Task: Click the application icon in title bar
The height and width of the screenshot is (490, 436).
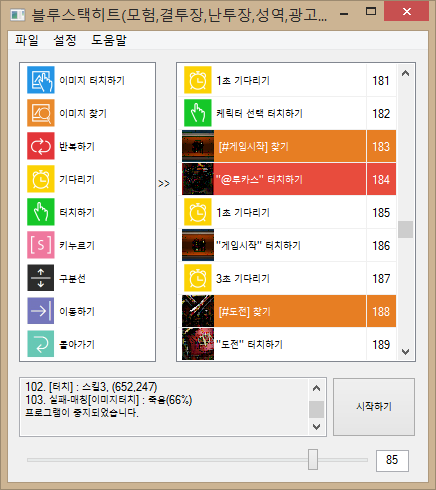Action: click(x=18, y=15)
